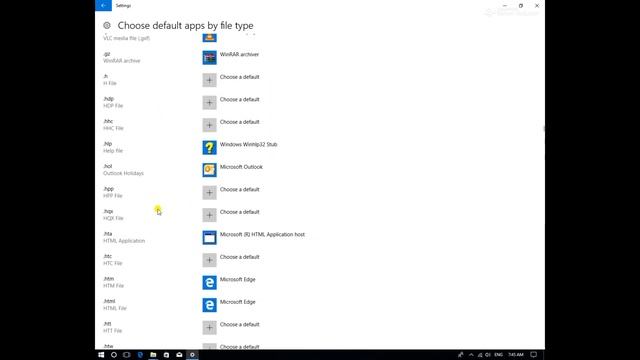Click the .gz 'WinRAR archive' file type text
Image resolution: width=640 pixels, height=360 pixels.
(122, 61)
